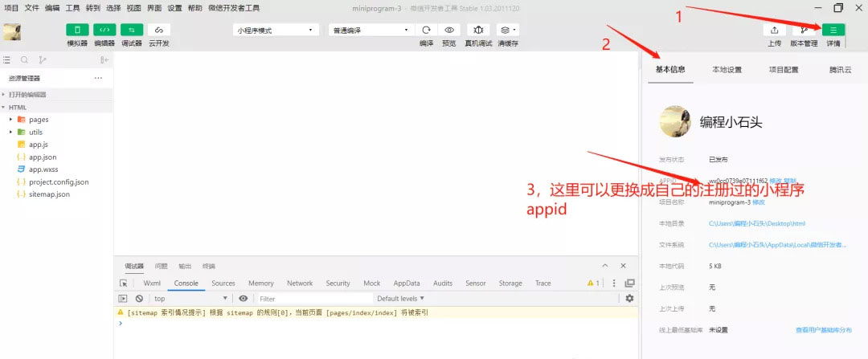868x359 pixels.
Task: Switch to the AppData tab
Action: 407,284
